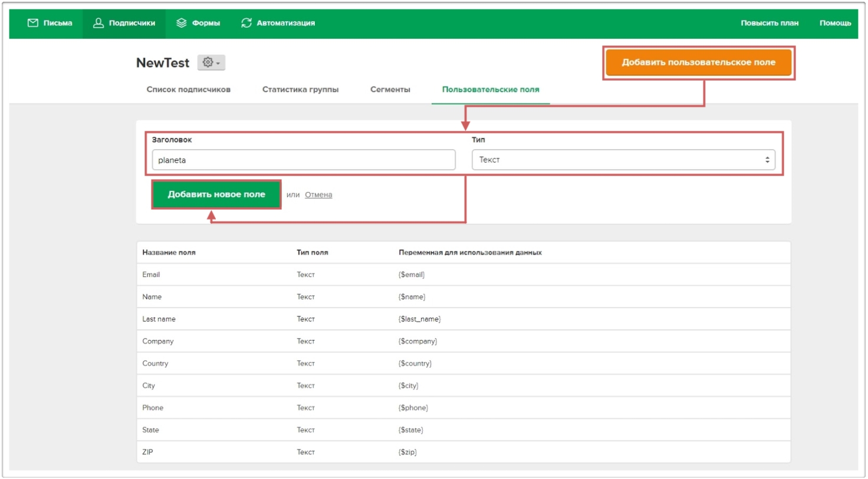Click the person icon beside Подписчики
868x479 pixels.
click(x=98, y=23)
